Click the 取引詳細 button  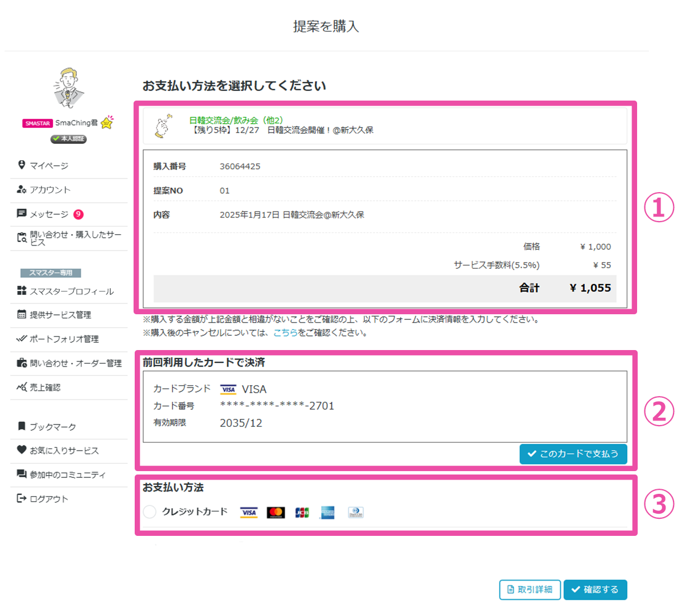click(530, 589)
